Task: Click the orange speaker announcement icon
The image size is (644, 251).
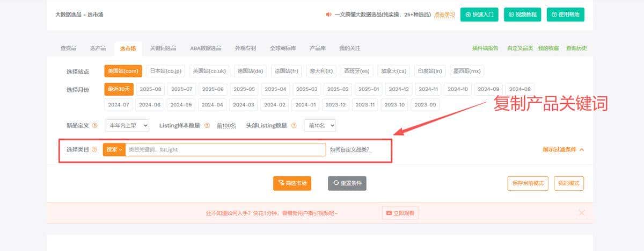Action: point(328,15)
